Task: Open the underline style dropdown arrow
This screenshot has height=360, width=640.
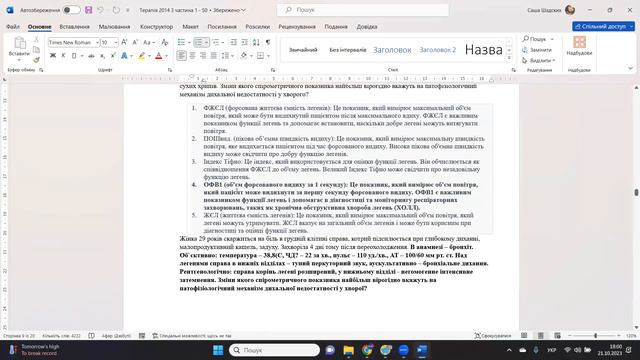Action: tap(82, 56)
